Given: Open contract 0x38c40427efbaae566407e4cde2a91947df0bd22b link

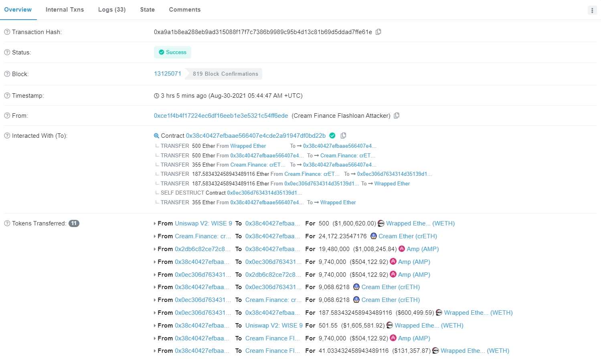Looking at the screenshot, I should pyautogui.click(x=256, y=135).
